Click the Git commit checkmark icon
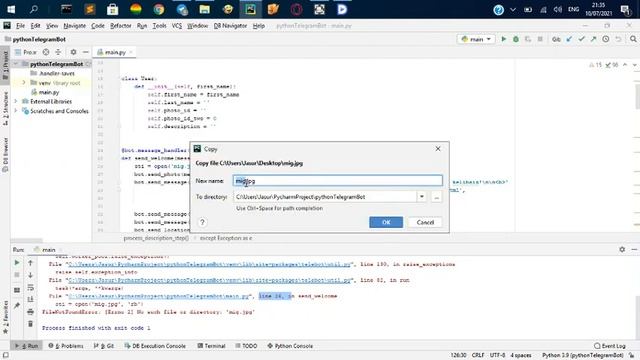 [581, 39]
